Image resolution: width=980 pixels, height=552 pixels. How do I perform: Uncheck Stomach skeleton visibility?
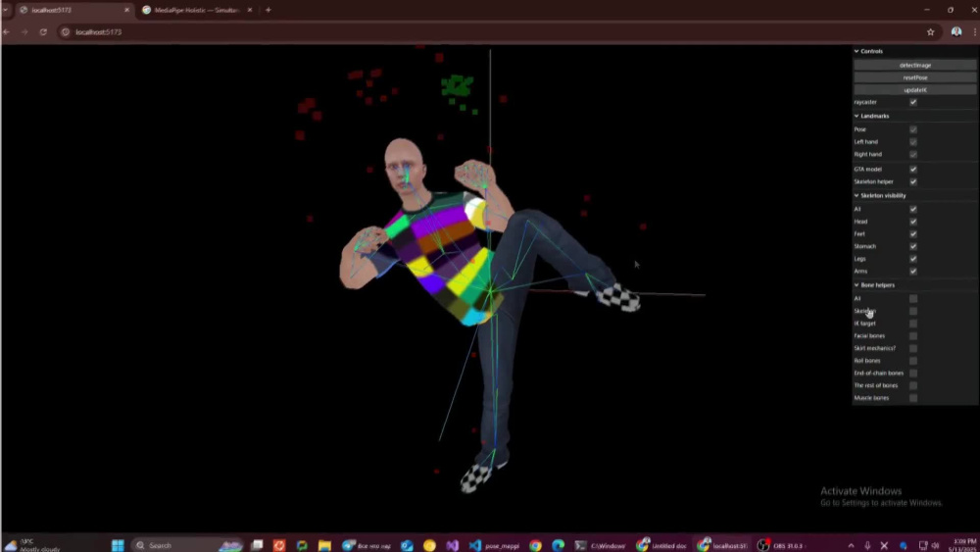coord(913,246)
